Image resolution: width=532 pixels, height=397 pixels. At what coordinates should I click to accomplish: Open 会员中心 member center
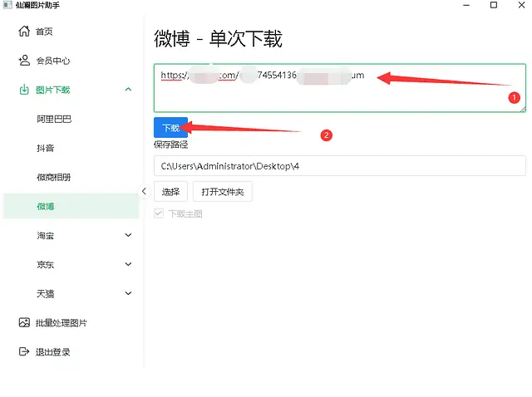tap(53, 61)
